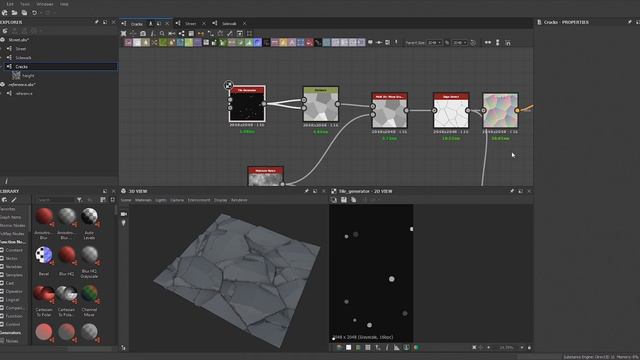The image size is (640, 360).
Task: Open the Camera menu in 3D view
Action: (x=177, y=200)
